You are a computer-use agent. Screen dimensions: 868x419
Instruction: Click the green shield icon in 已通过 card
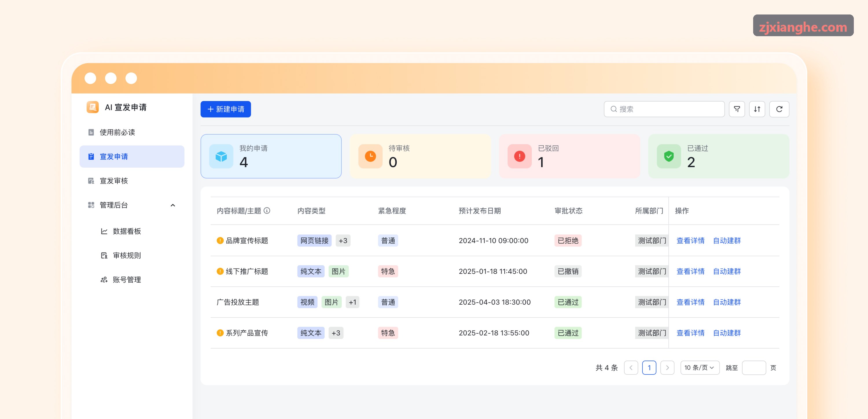click(669, 156)
